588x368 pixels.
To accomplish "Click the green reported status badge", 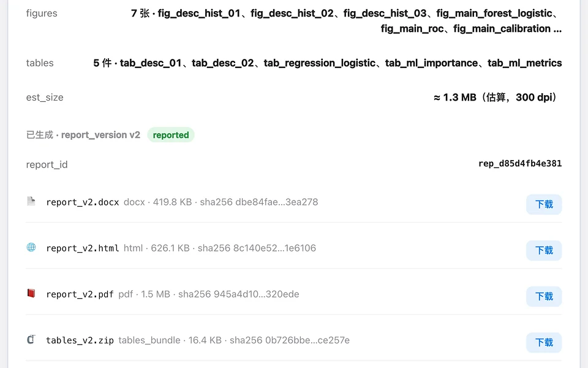I will 171,135.
